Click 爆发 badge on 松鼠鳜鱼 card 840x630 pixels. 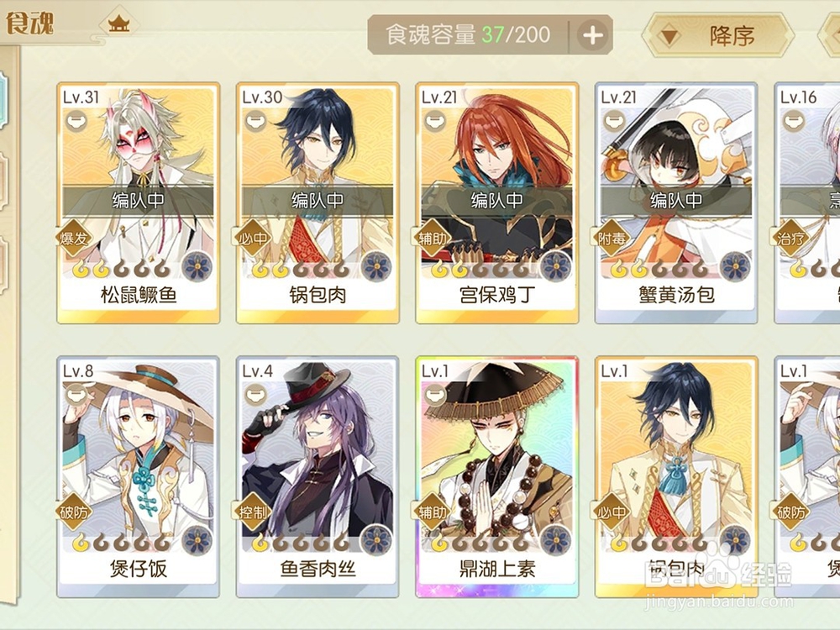click(x=73, y=238)
